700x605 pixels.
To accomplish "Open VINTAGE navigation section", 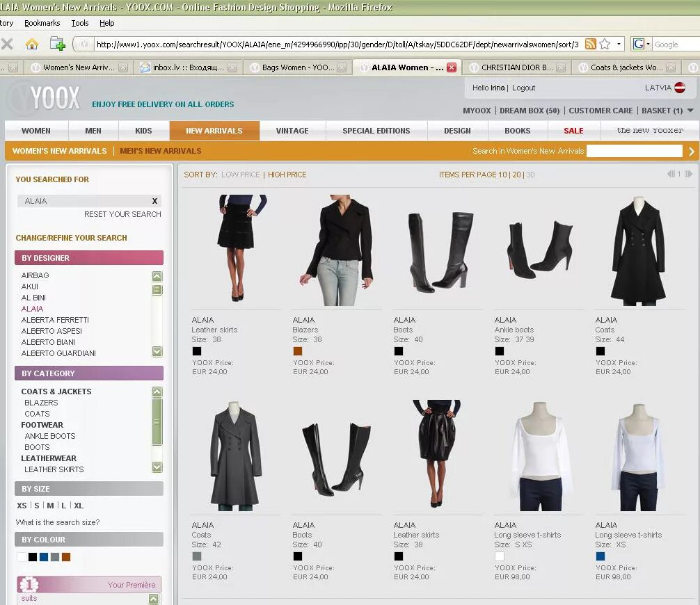I will coord(292,131).
